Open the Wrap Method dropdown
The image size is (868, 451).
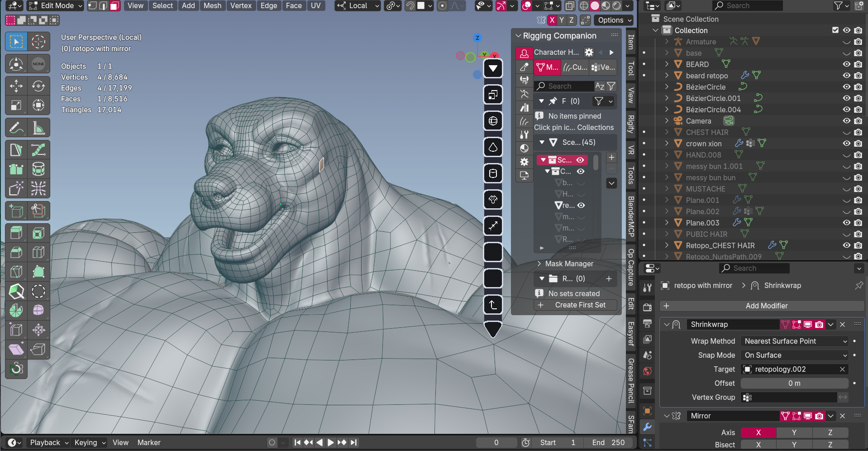tap(795, 341)
